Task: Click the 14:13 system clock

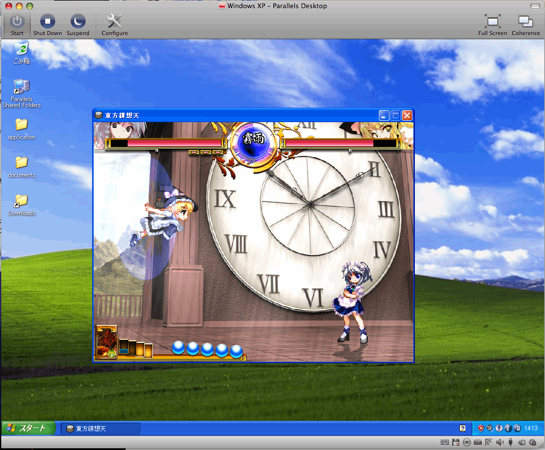Action: pos(531,428)
